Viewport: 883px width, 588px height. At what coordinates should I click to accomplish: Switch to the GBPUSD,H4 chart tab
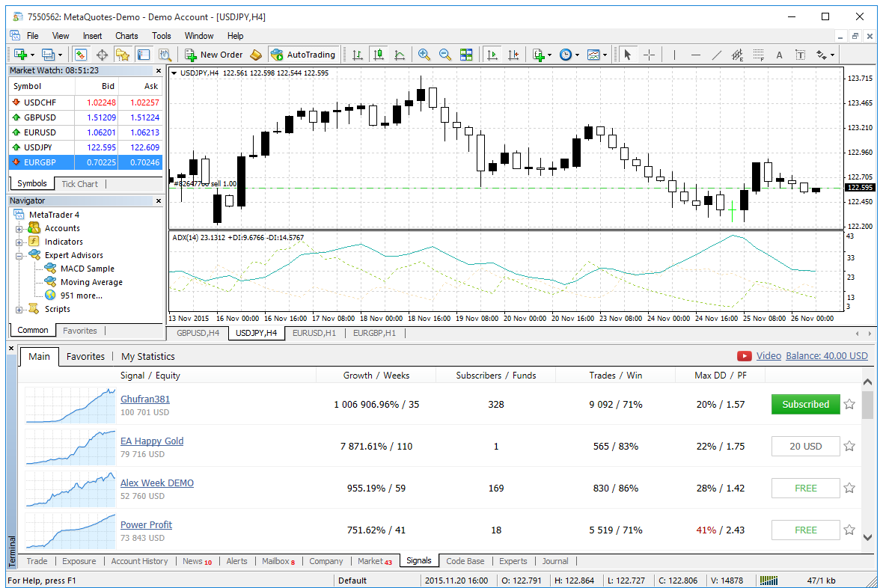coord(198,333)
